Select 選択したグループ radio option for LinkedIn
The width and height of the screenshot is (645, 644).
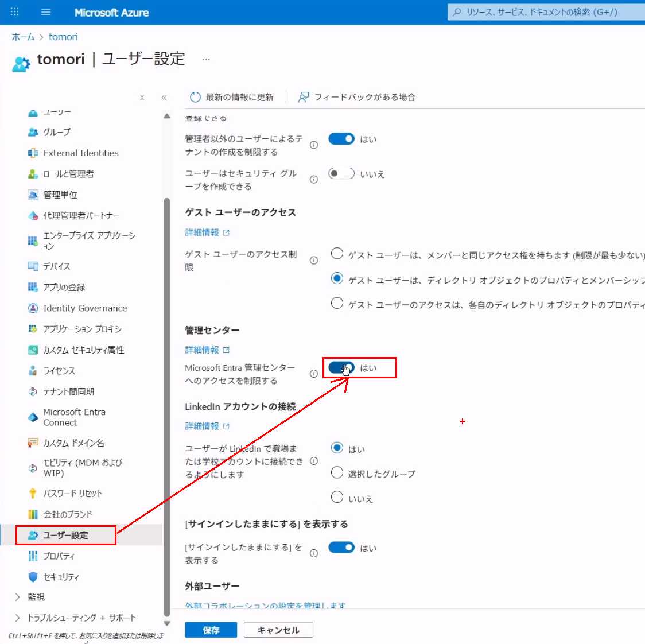coord(337,473)
